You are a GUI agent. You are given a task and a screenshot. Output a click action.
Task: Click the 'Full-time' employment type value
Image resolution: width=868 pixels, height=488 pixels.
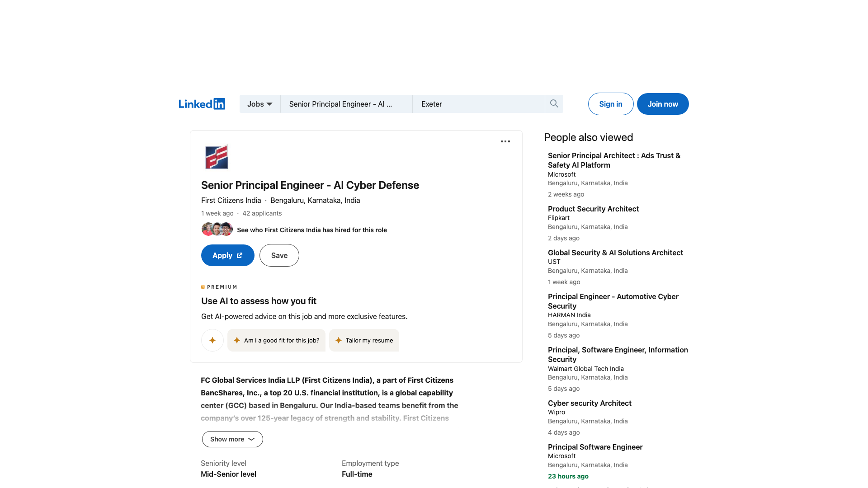pyautogui.click(x=357, y=474)
